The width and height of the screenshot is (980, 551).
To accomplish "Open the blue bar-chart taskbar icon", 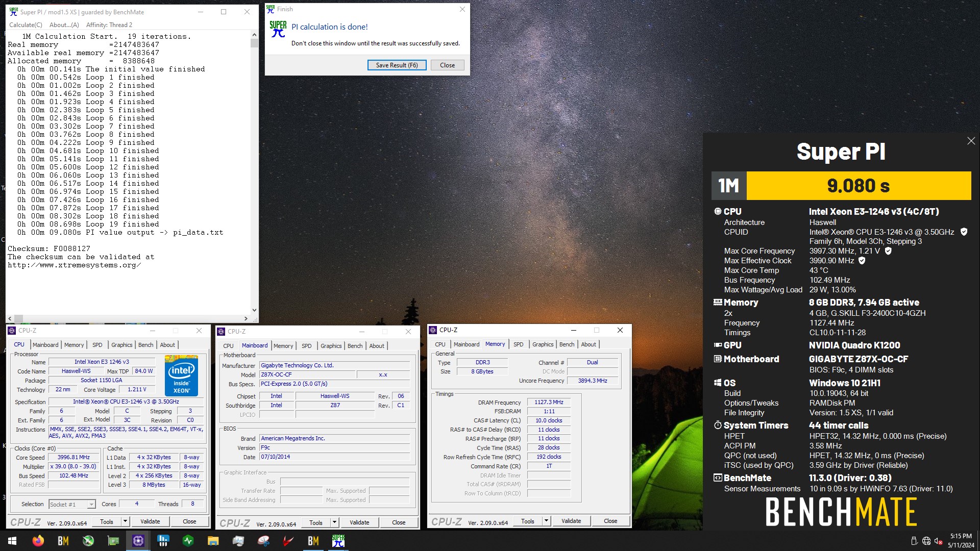I will [x=163, y=541].
